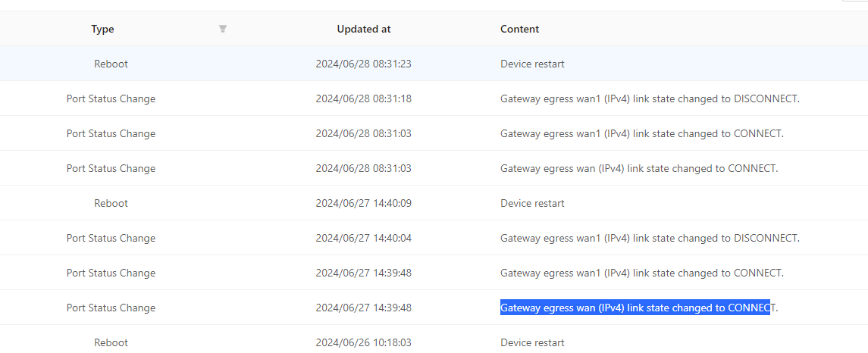Select the Reboot type cell in the top row
Viewport: 868px width, 353px height.
(111, 64)
